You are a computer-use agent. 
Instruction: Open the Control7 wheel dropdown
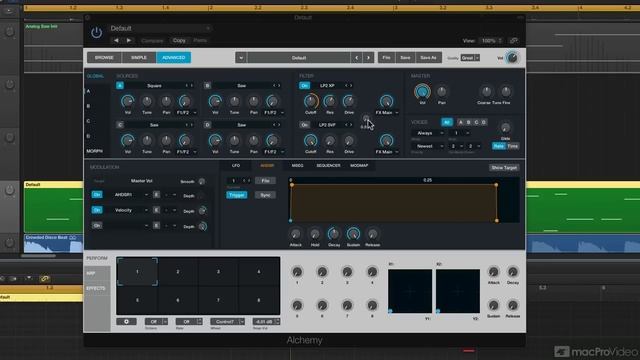(227, 322)
